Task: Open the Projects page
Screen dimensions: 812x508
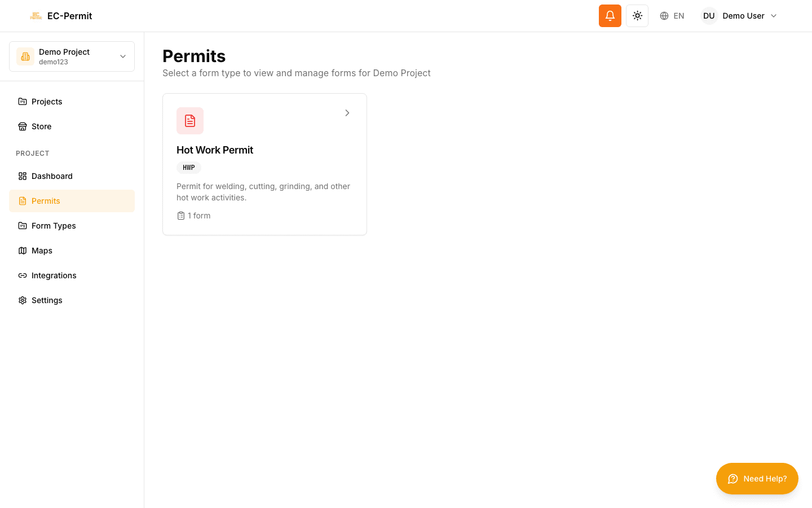Action: click(47, 102)
